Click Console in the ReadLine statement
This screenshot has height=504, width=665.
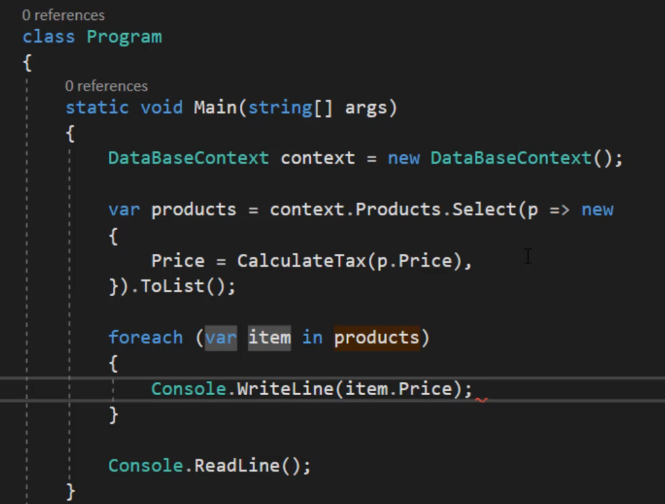(x=145, y=466)
